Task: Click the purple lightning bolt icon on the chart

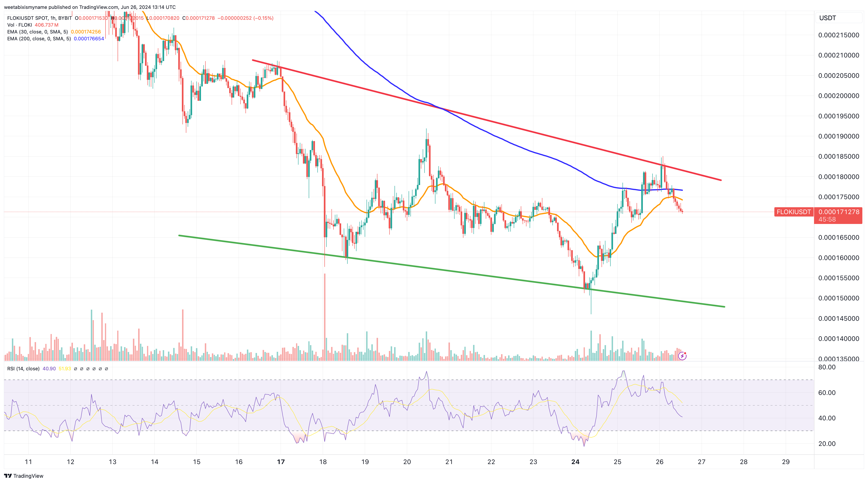Action: pos(682,356)
